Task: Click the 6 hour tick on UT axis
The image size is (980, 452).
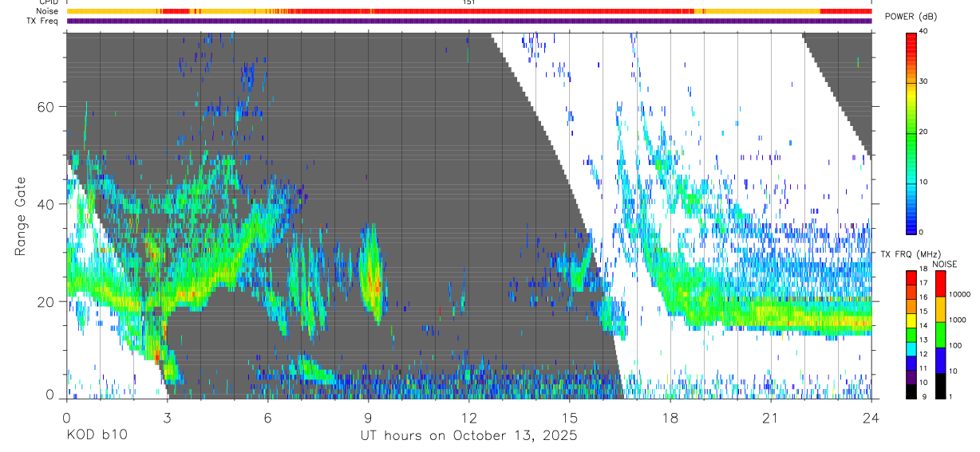Action: coord(268,417)
